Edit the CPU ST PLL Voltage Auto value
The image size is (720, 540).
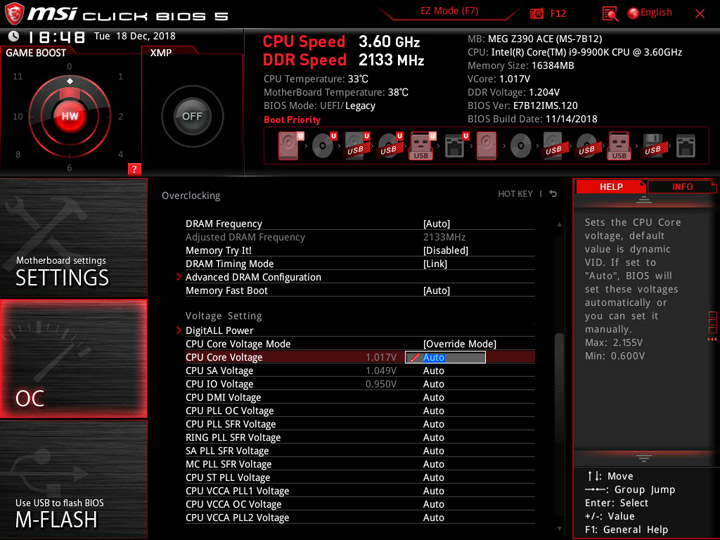(x=433, y=477)
